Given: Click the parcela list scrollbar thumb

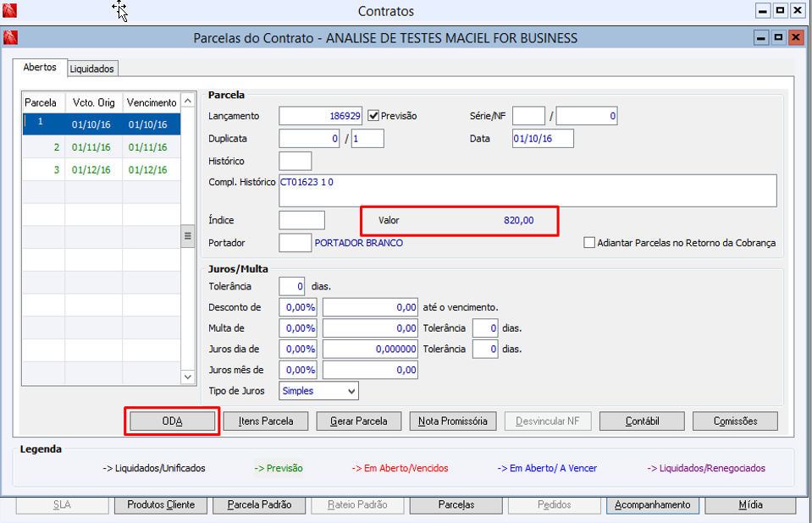Looking at the screenshot, I should point(188,236).
